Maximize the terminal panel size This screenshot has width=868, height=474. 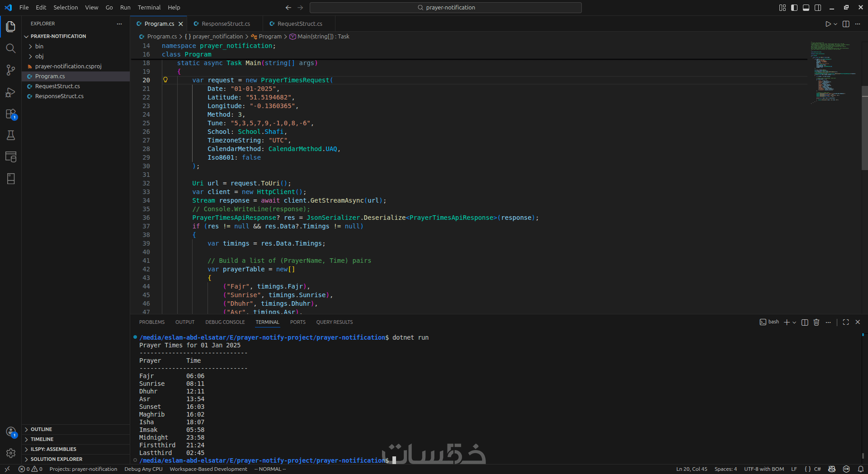(846, 322)
